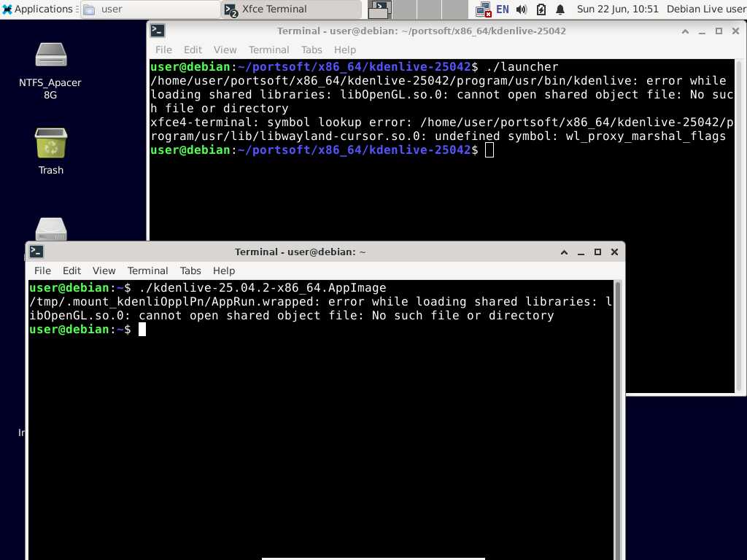Click the scrollbar of the kdenlive-25042 terminal

click(739, 226)
